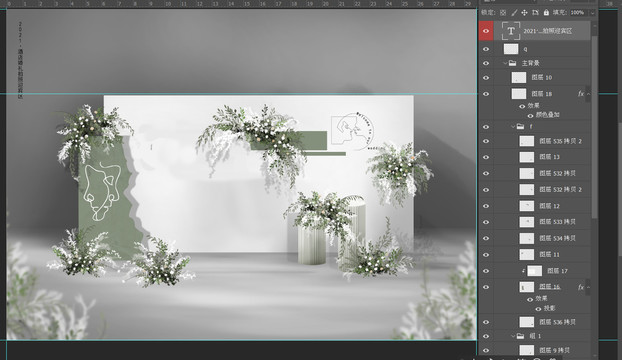Image resolution: width=622 pixels, height=360 pixels.
Task: Select the thumbnail of layer q
Action: (511, 49)
